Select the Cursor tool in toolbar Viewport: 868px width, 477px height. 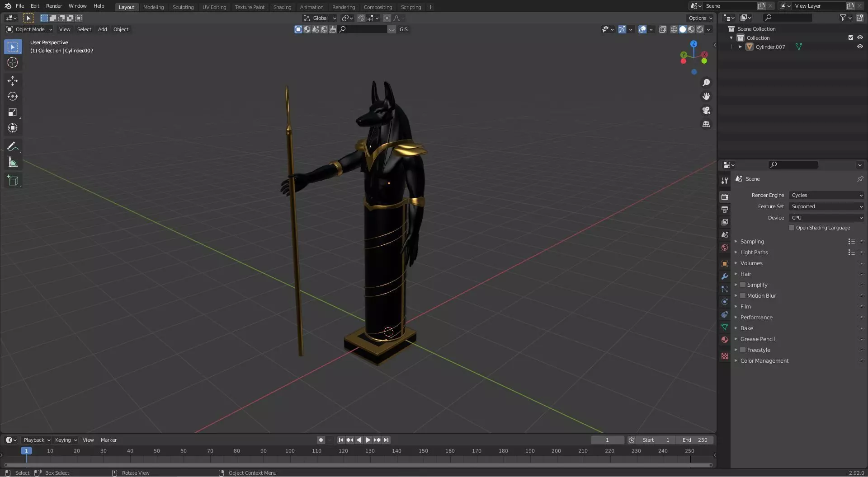click(13, 62)
